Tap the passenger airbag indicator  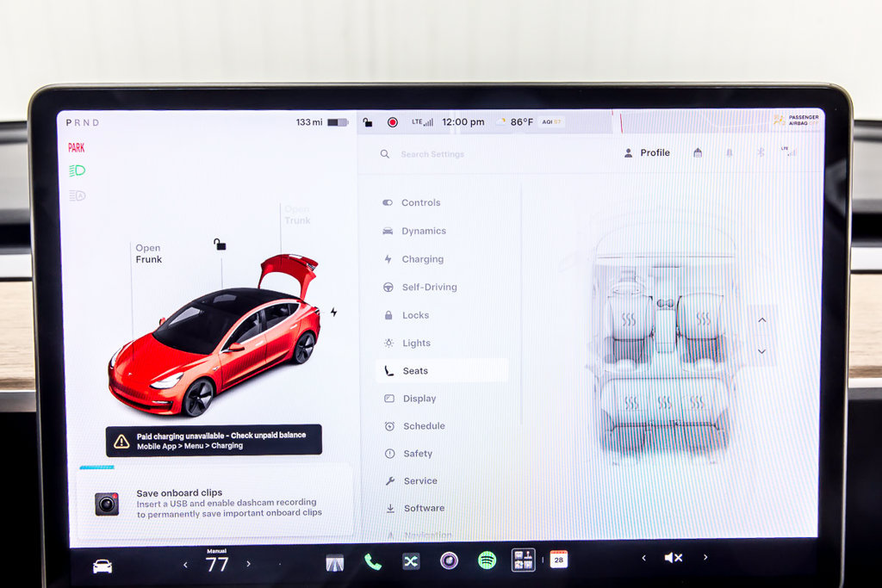tap(796, 121)
